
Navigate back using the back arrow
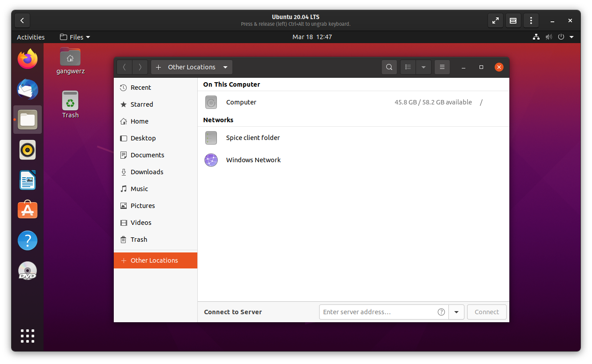coord(124,67)
